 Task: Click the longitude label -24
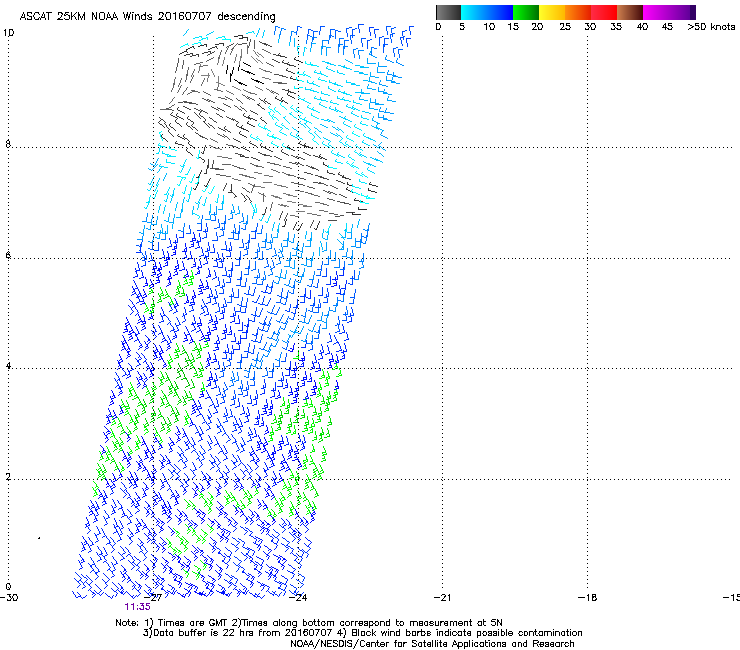(x=298, y=598)
